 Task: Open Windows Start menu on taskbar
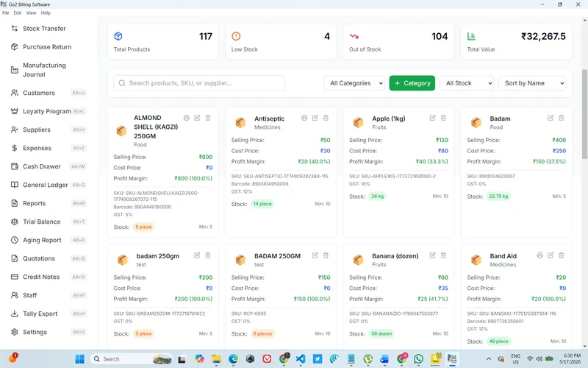tap(79, 359)
